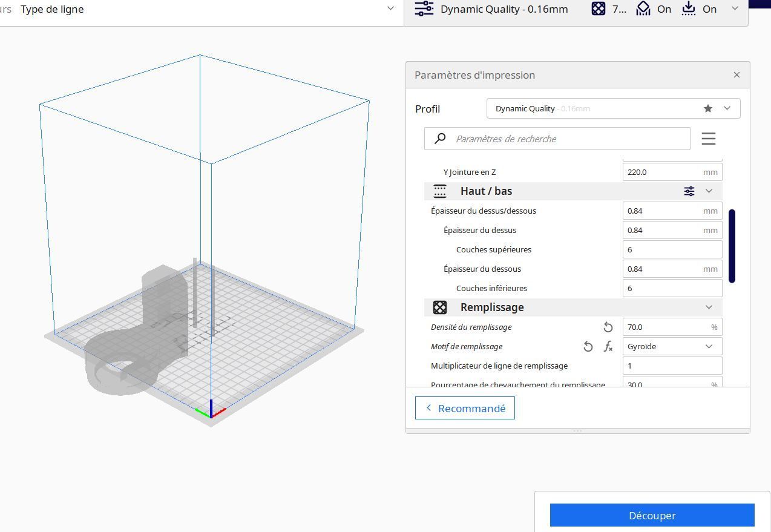The image size is (771, 532).
Task: Click the print settings sliders icon in header
Action: pos(424,9)
